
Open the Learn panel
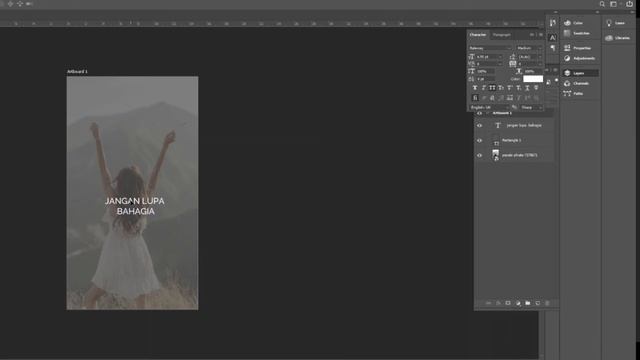(x=616, y=23)
